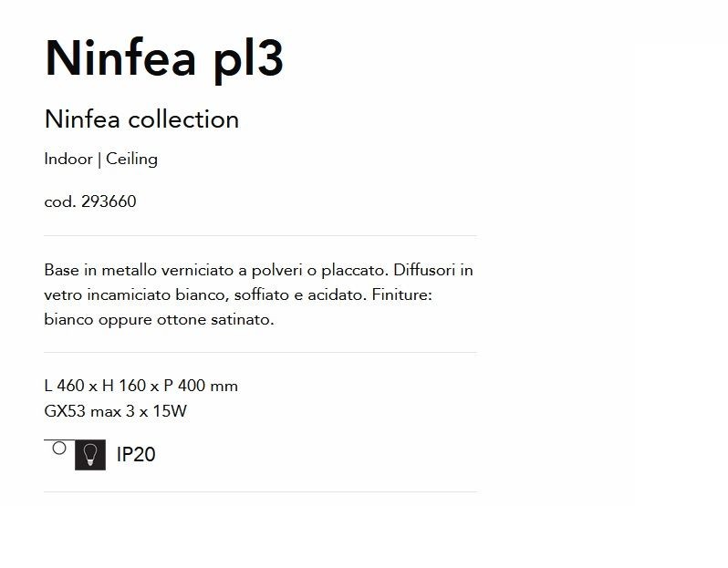Click the GX53 max 3 x 15W lamp spec

(116, 411)
